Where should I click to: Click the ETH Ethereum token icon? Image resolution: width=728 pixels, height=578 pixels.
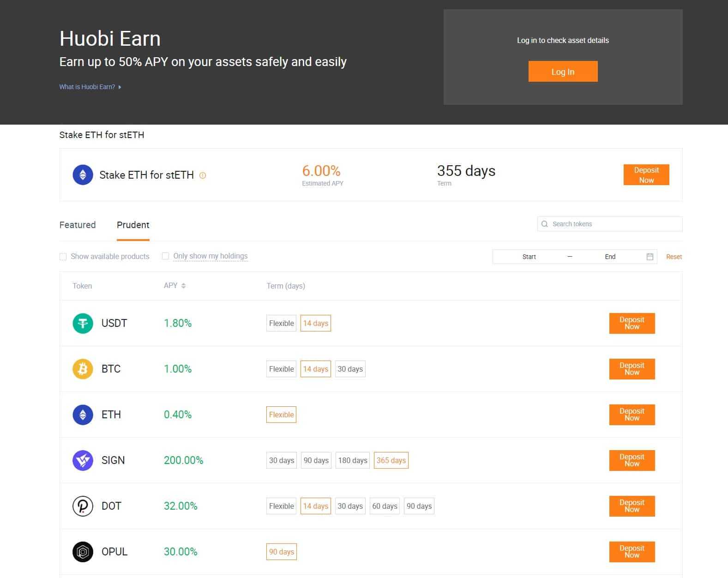pos(82,414)
